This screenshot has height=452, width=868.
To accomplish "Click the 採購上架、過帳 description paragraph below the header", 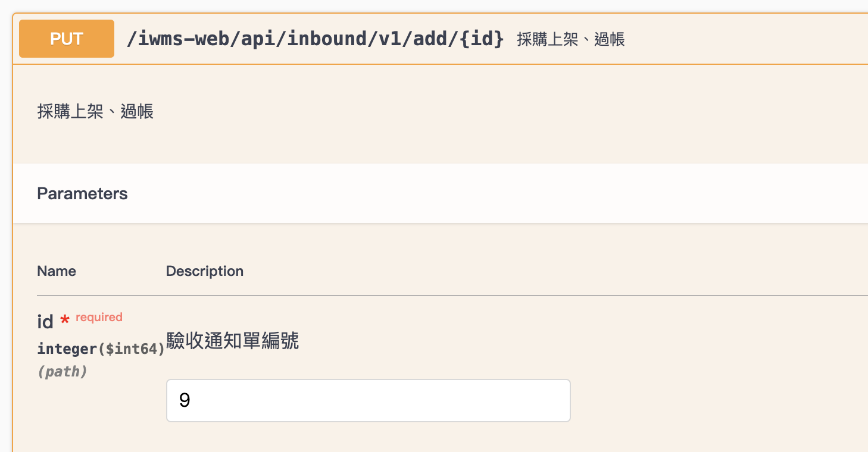I will point(95,111).
